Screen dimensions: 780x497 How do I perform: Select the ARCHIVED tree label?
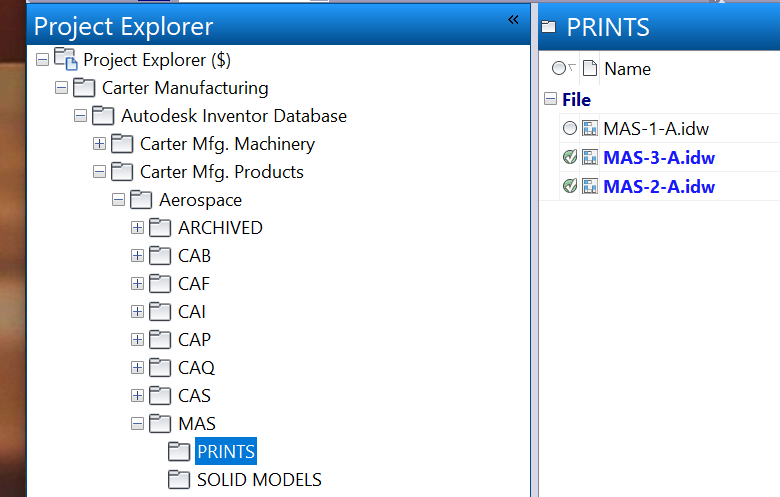(x=220, y=228)
